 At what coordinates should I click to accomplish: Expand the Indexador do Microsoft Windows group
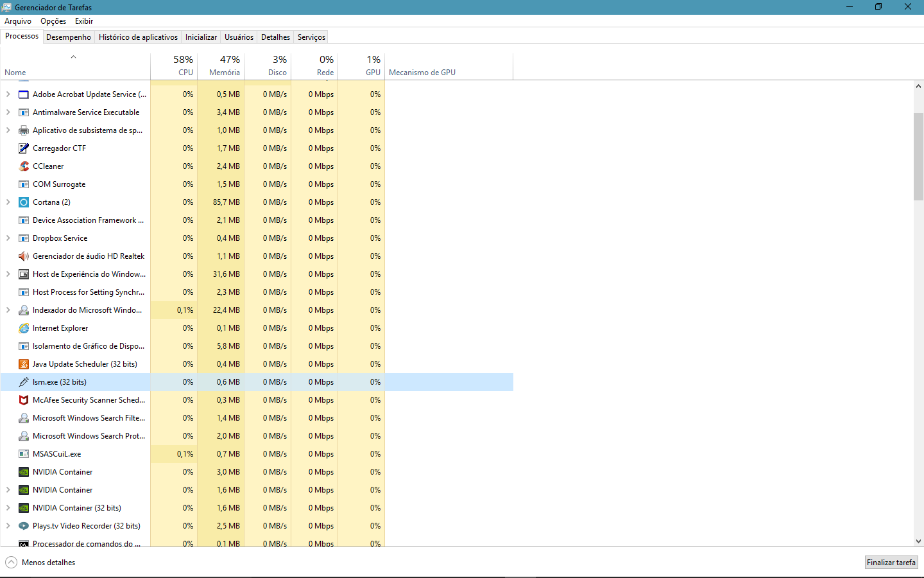coord(8,310)
